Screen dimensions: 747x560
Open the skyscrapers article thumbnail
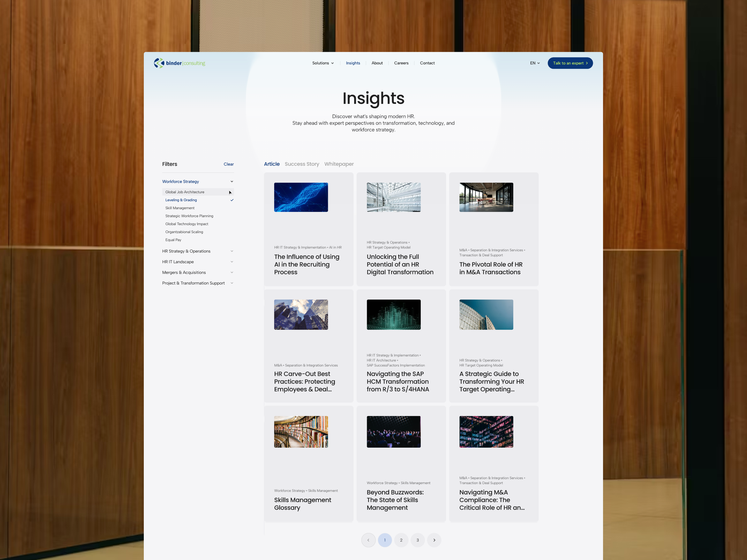(301, 315)
